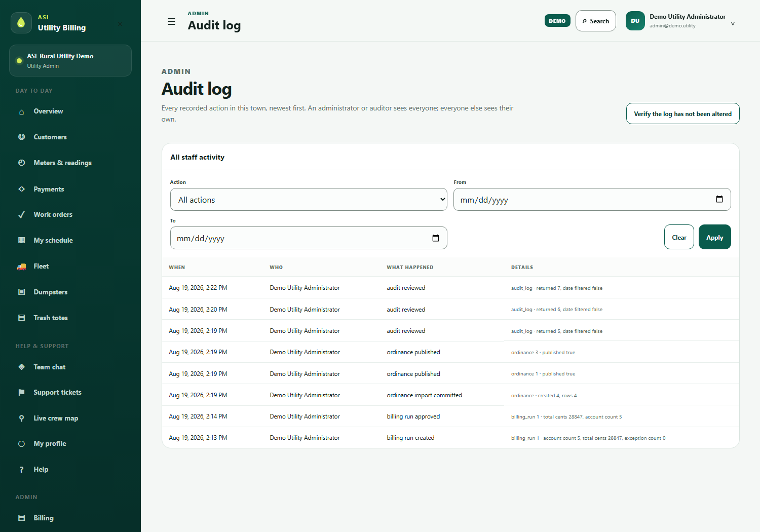
Task: Click the Customers sidebar icon
Action: [21, 137]
